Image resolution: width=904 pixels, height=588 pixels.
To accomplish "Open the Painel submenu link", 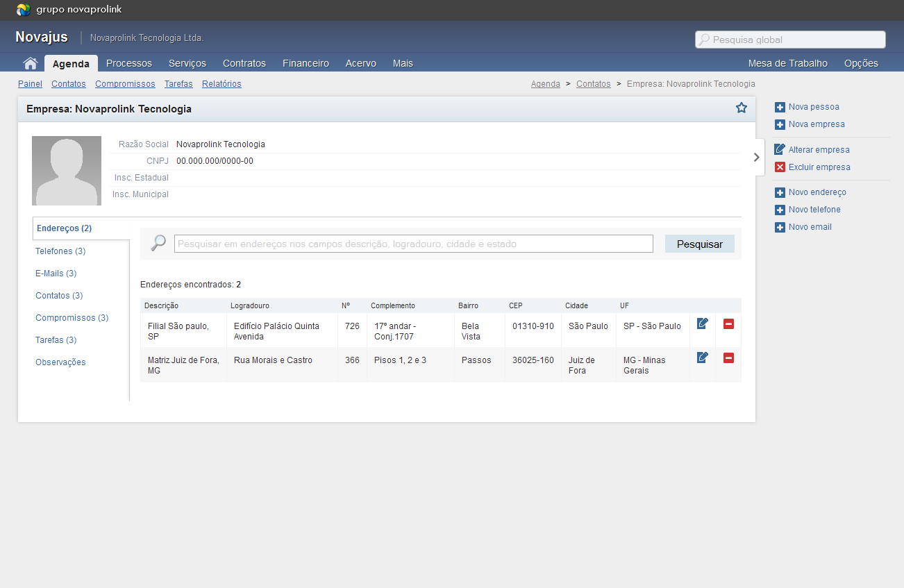I will [x=30, y=84].
